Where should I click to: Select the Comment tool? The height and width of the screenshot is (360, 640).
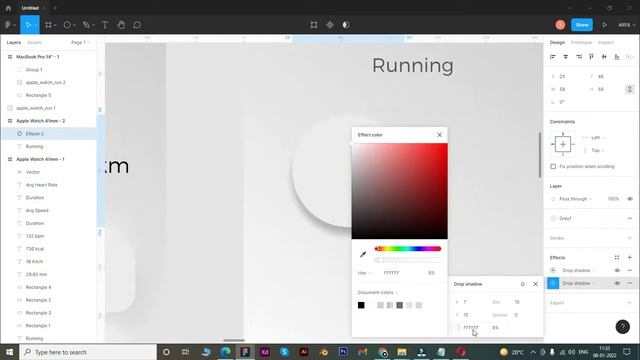137,25
